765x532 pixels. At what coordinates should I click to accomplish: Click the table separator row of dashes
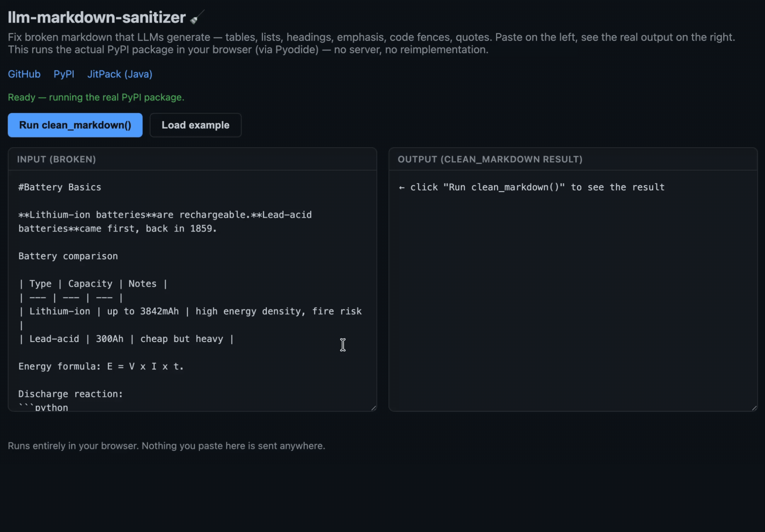tap(71, 297)
